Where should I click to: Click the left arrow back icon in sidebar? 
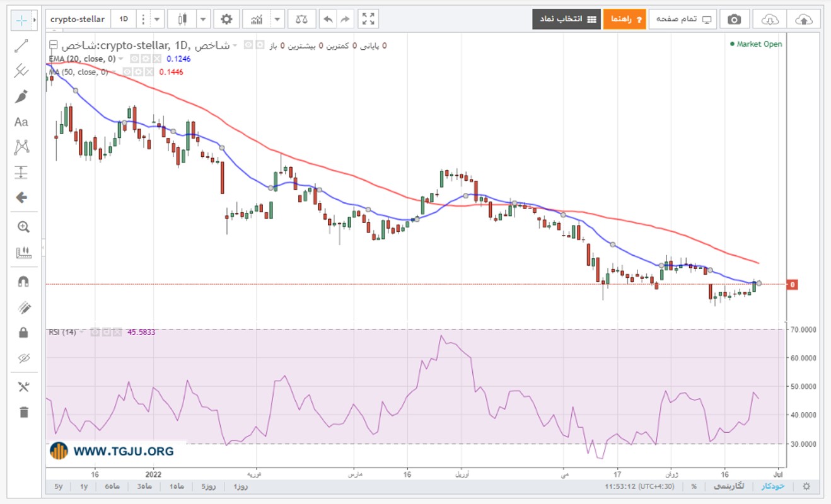[21, 197]
